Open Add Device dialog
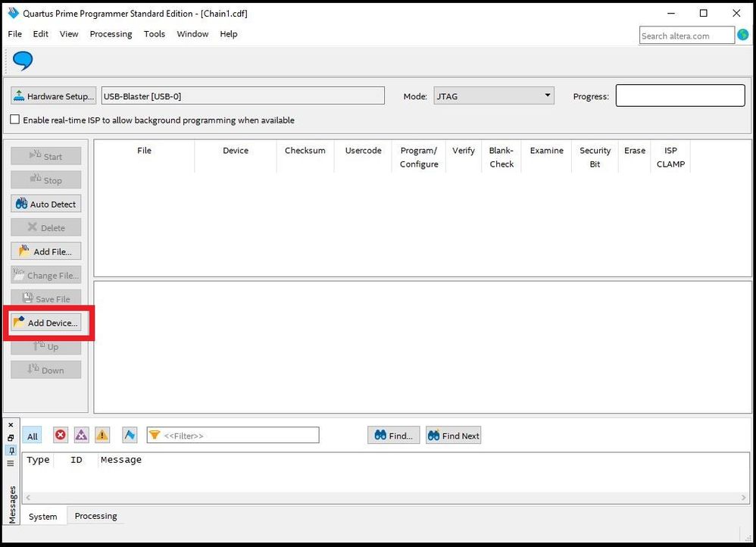Viewport: 756px width, 547px height. pos(45,322)
